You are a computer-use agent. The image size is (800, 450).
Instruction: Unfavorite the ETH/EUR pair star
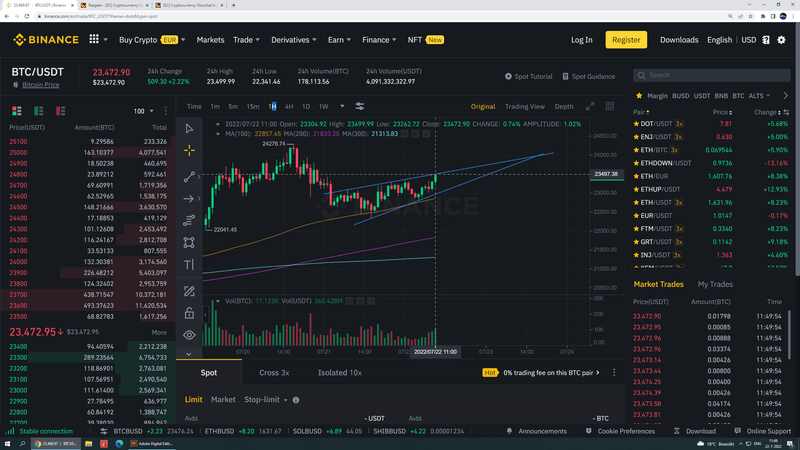636,176
